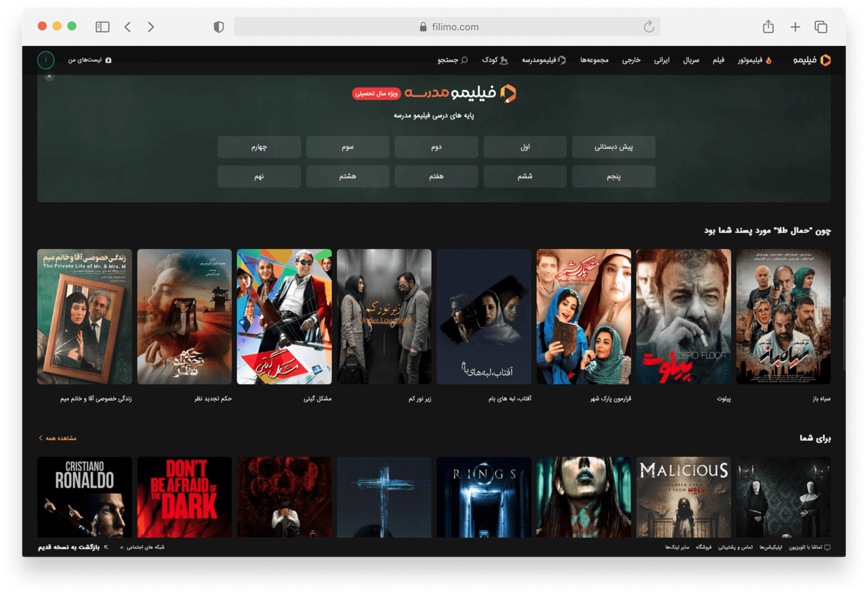Expand 'مشاهده همه' chevron link

point(58,438)
